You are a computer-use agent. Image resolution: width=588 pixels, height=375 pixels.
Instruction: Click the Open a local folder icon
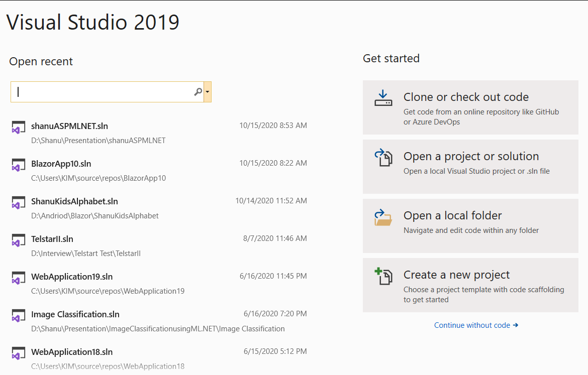(x=383, y=217)
